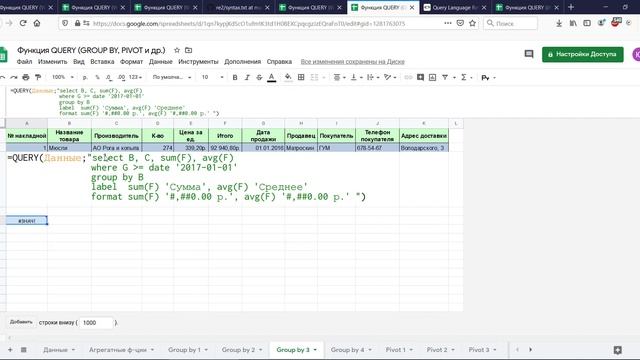Insert chart using toolbar icon
640x360 pixels.
pos(432,77)
